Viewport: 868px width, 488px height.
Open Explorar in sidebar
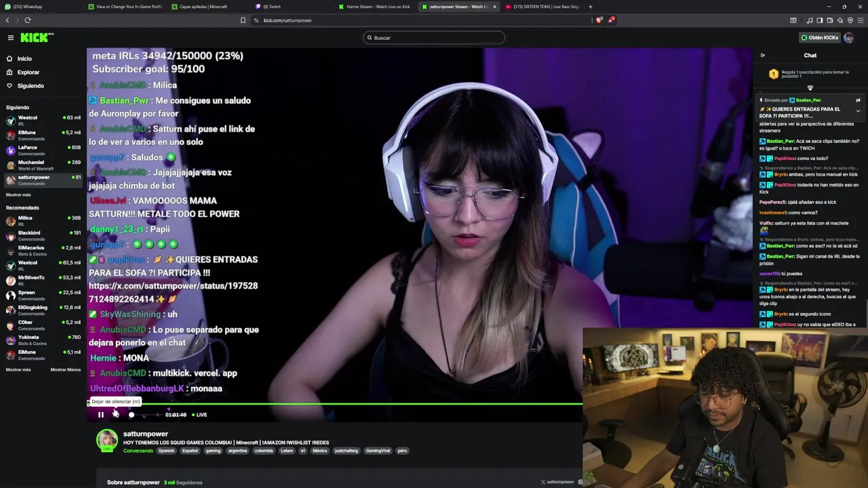tap(28, 73)
